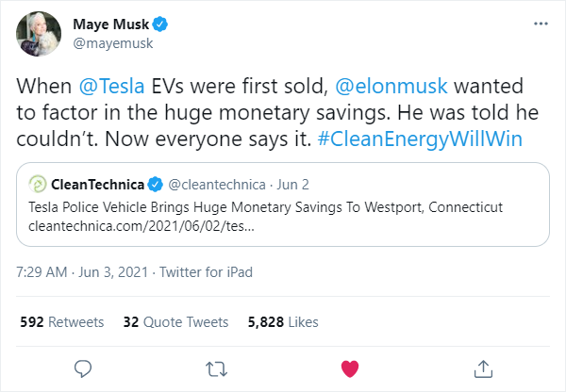Click the 7:29 AM Jun 3, 2021 timestamp

(x=82, y=272)
